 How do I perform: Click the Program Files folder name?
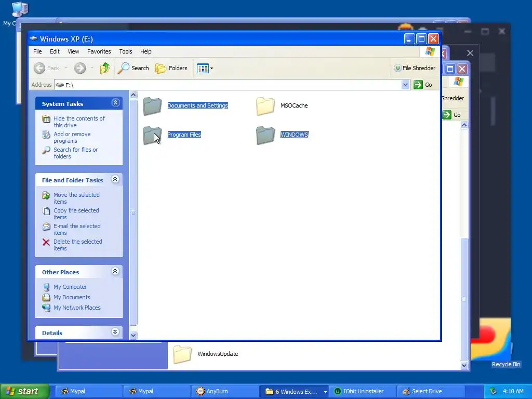(x=184, y=135)
